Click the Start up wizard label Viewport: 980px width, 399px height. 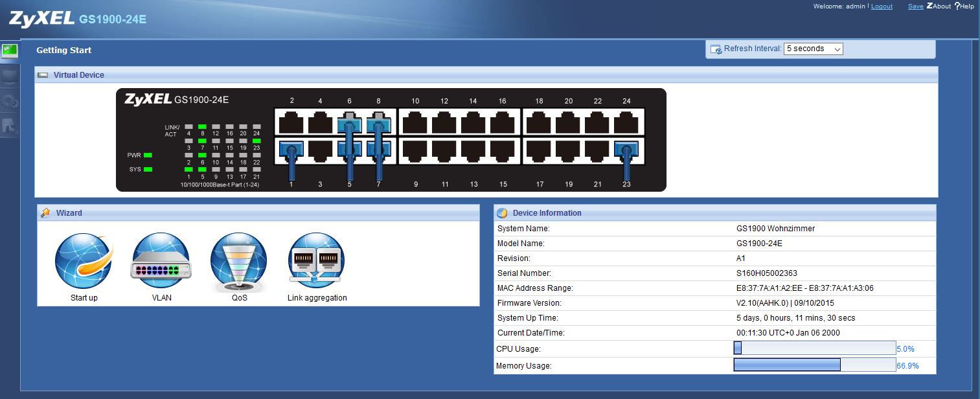point(84,298)
